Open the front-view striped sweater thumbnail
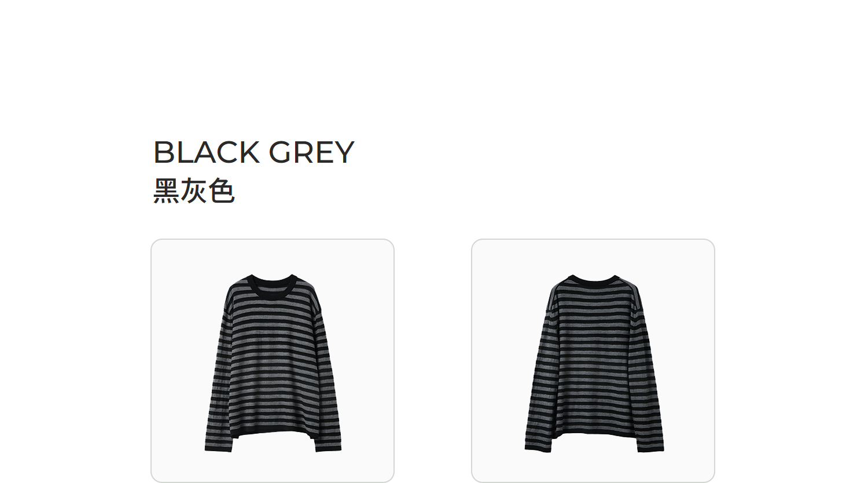This screenshot has width=868, height=483. pyautogui.click(x=273, y=360)
